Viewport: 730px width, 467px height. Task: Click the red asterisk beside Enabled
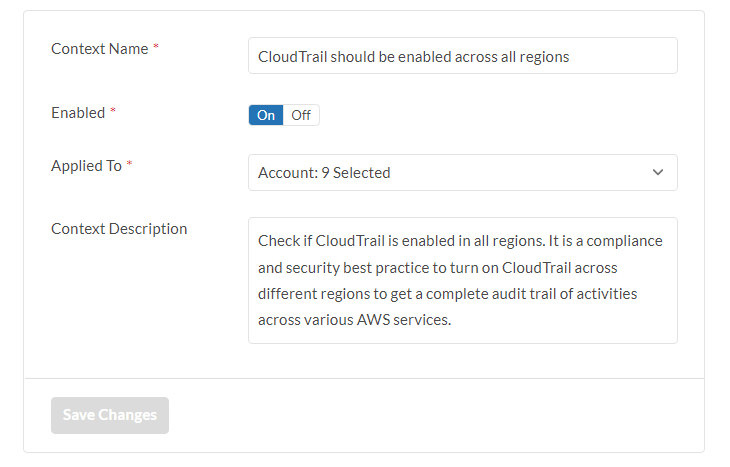pos(113,113)
